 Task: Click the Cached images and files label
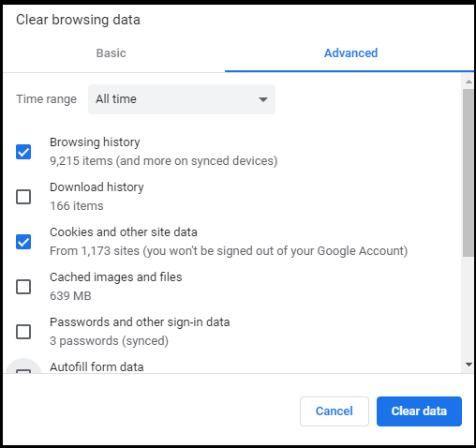click(115, 277)
